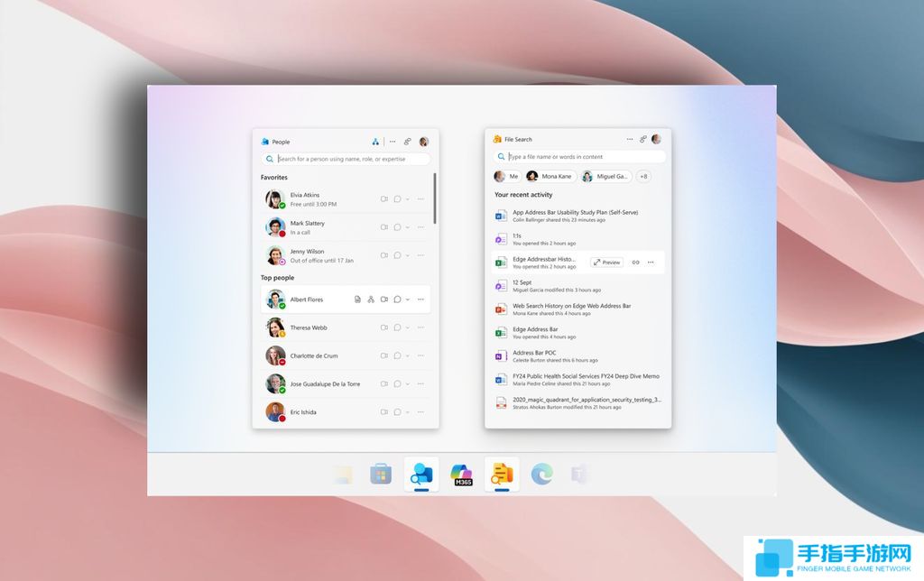Open overflow menu for Edge Addressbar Histo file
Viewport: 924px width, 581px height.
650,262
